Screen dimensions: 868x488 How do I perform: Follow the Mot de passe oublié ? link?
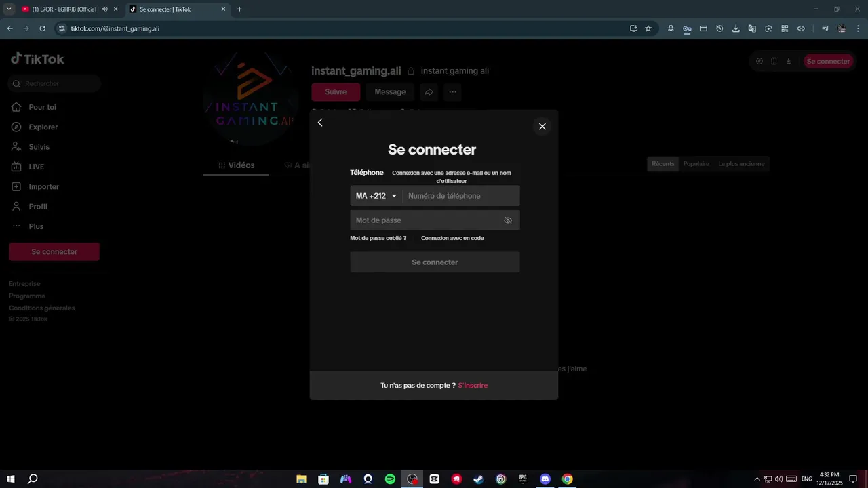[x=378, y=238]
